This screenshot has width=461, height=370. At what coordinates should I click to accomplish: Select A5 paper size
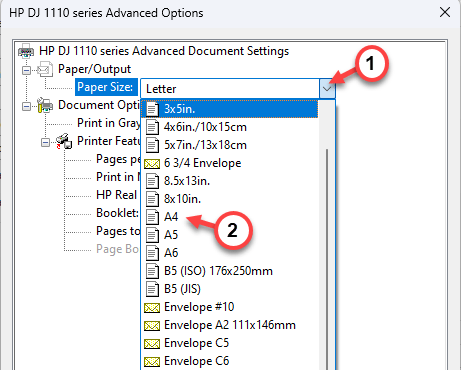coord(230,235)
